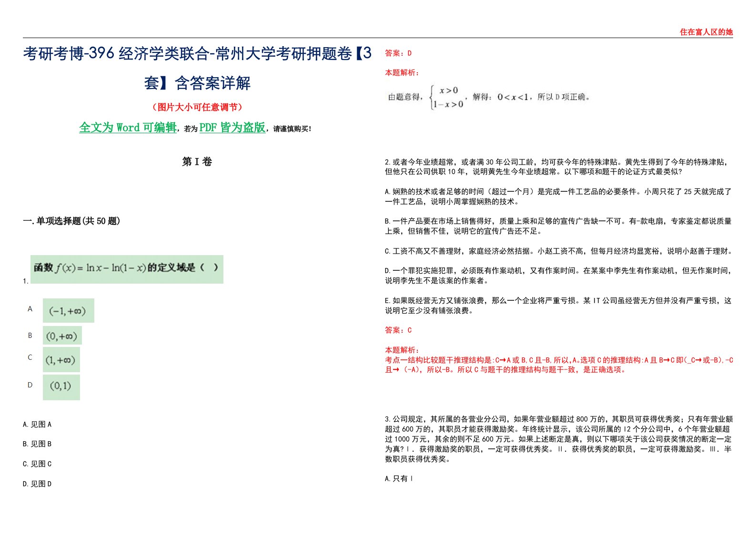Click the answer text C.见图C

click(37, 464)
